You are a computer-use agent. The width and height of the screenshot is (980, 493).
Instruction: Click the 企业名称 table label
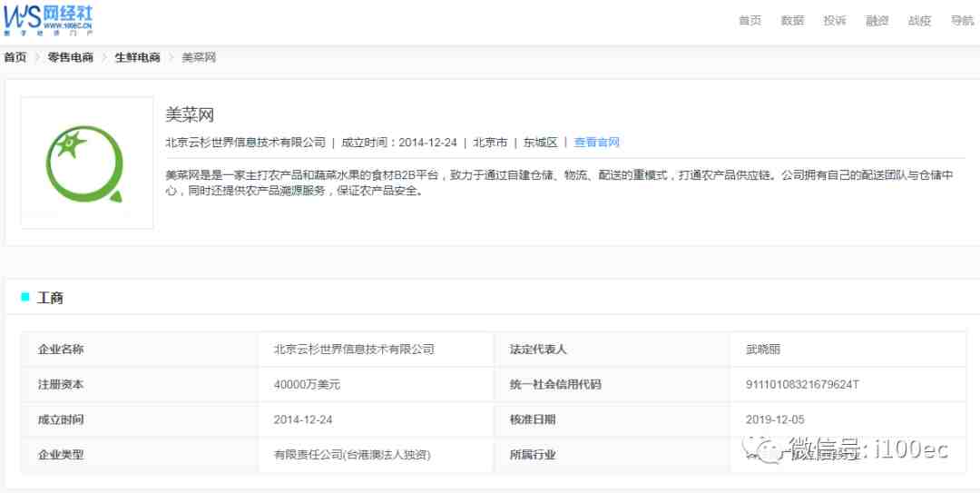click(x=61, y=350)
